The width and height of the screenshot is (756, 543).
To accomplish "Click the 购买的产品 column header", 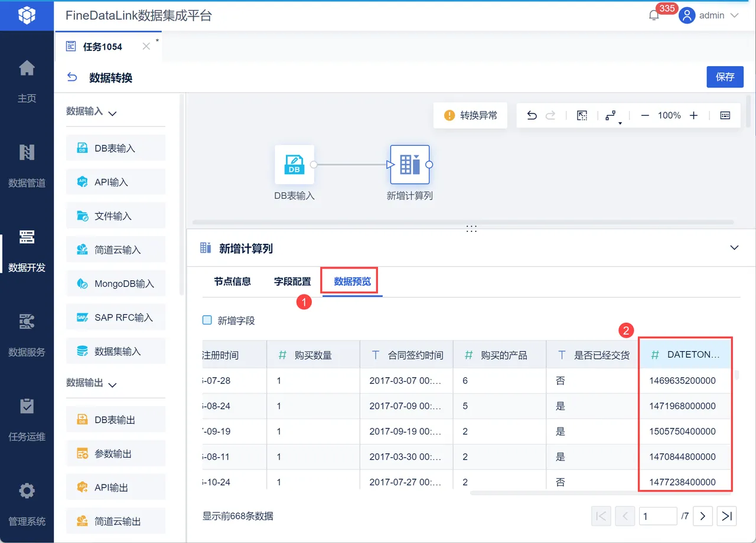I will 500,355.
